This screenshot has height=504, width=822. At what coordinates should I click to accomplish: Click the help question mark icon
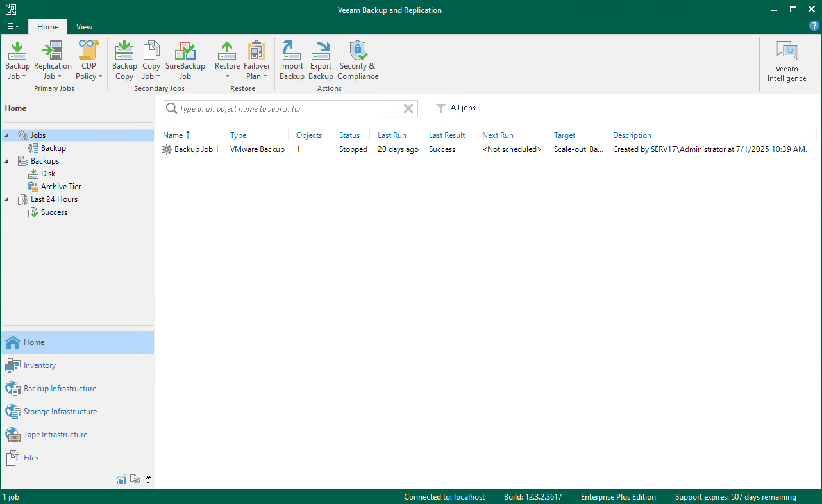pos(814,26)
